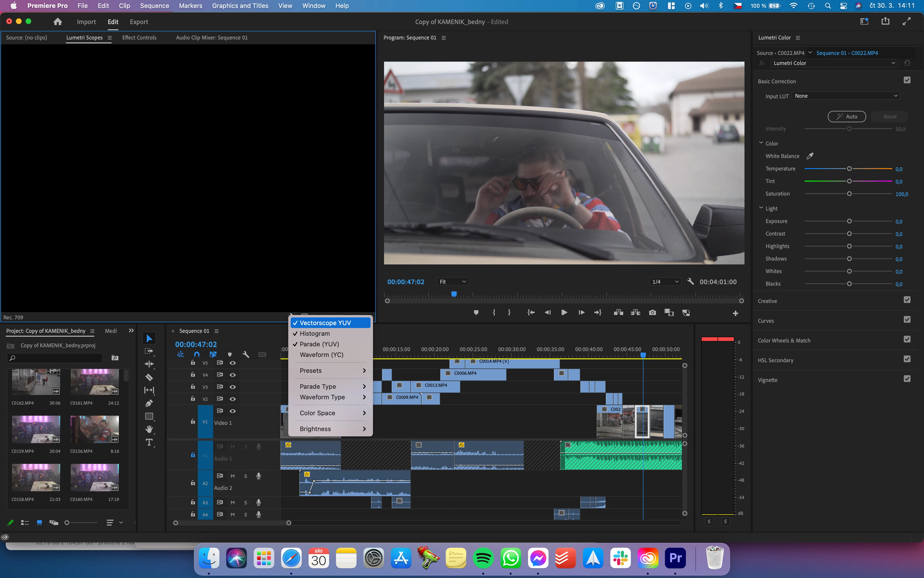
Task: Hide track V3 with eye icon
Action: tap(232, 387)
